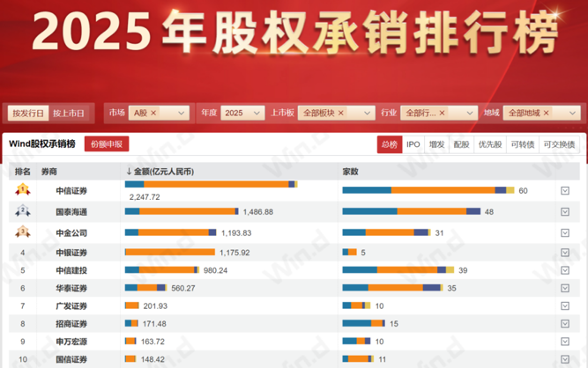Image resolution: width=588 pixels, height=368 pixels.
Task: Remove the 全部板块 listing board tag
Action: 340,113
